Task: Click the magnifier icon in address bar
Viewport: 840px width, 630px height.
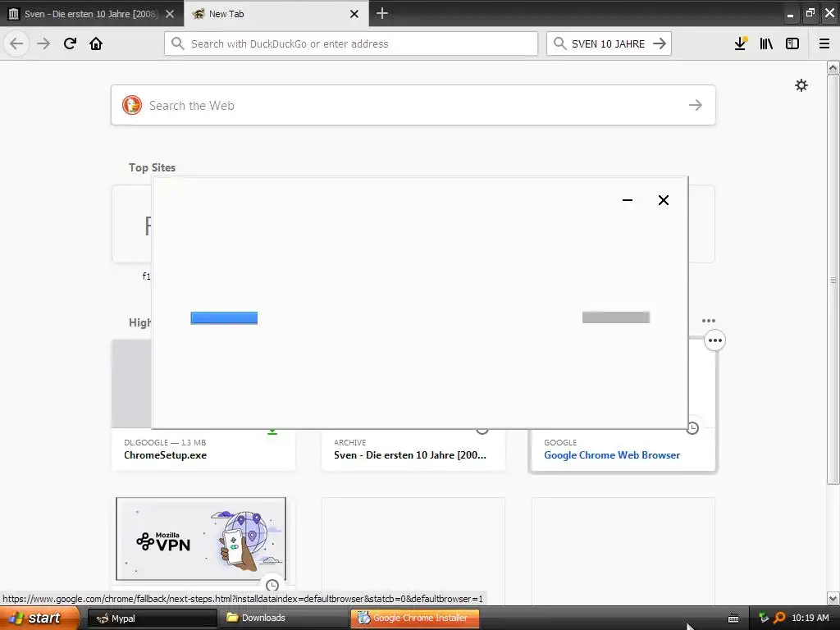Action: point(178,43)
